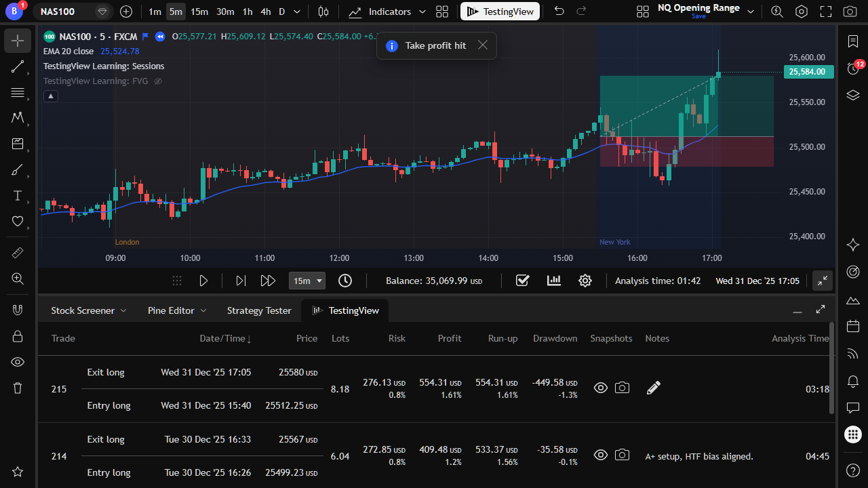The height and width of the screenshot is (488, 868).
Task: Switch to the Strategy Tester tab
Action: coord(259,310)
